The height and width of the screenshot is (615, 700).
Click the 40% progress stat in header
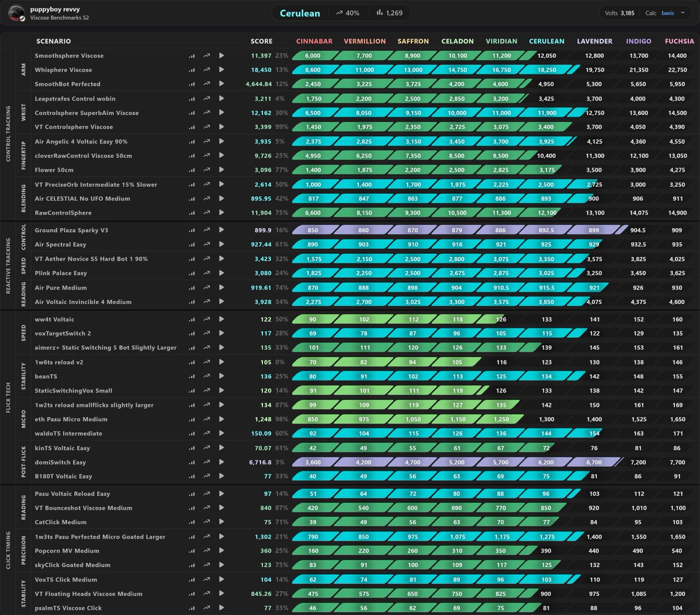pos(348,13)
